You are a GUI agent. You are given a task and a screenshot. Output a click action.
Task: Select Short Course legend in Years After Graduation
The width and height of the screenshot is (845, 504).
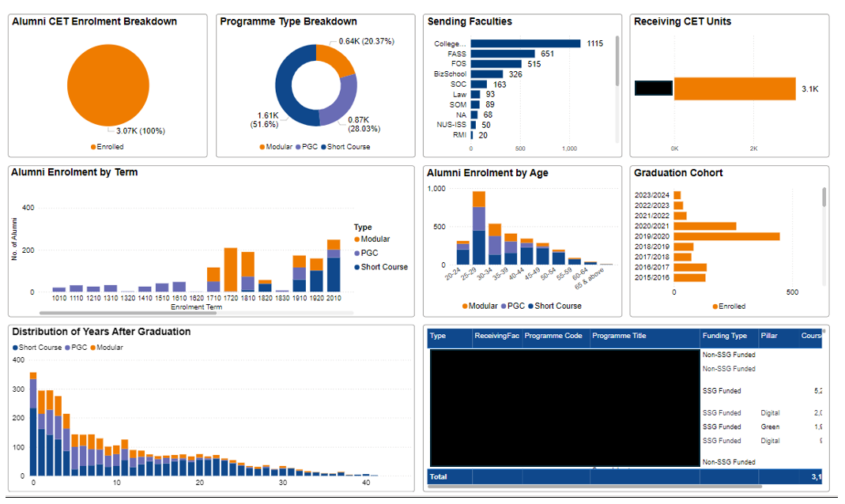click(39, 348)
